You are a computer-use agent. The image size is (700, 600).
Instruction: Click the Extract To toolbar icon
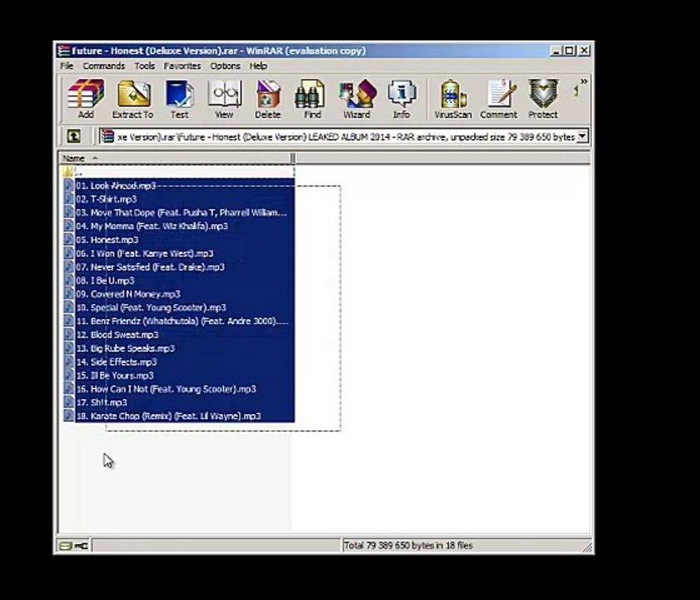(x=132, y=99)
